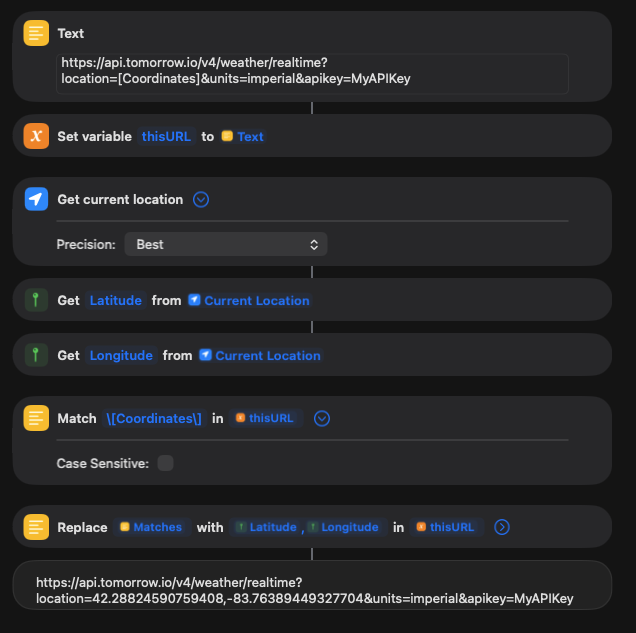Click the yellow Replace action icon
The image size is (636, 633).
point(37,527)
